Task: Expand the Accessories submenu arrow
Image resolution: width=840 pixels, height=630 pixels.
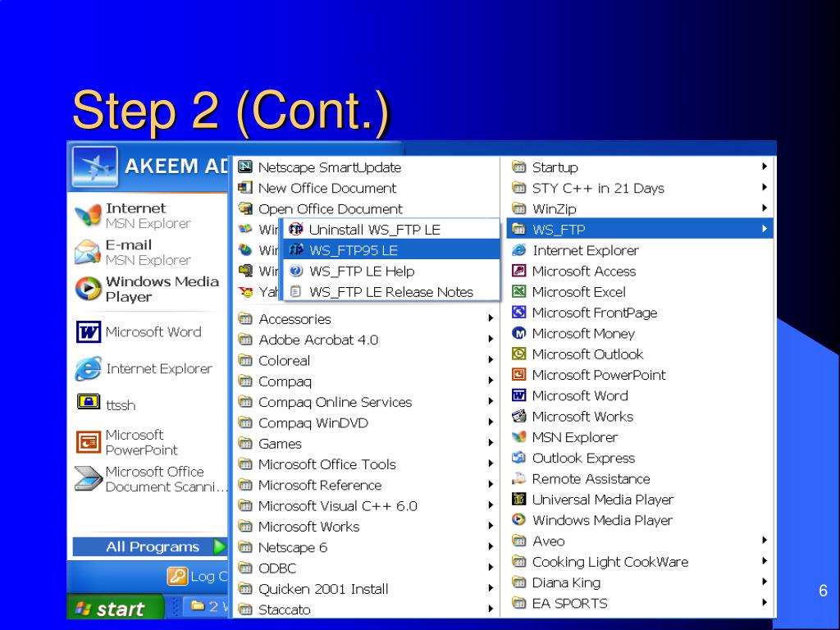Action: [x=491, y=318]
